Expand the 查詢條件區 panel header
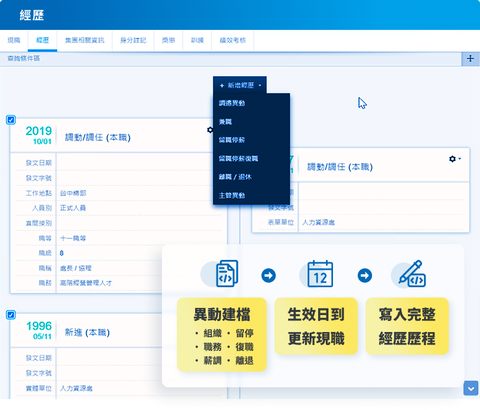 231,59
